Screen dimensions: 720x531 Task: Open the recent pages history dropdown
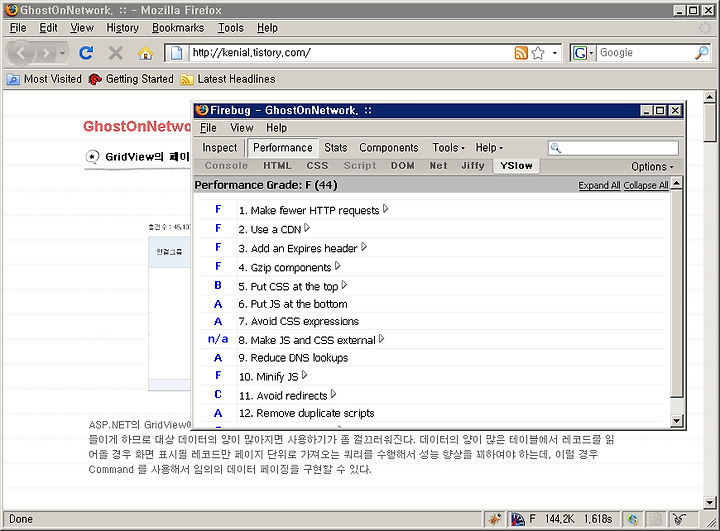[62, 53]
